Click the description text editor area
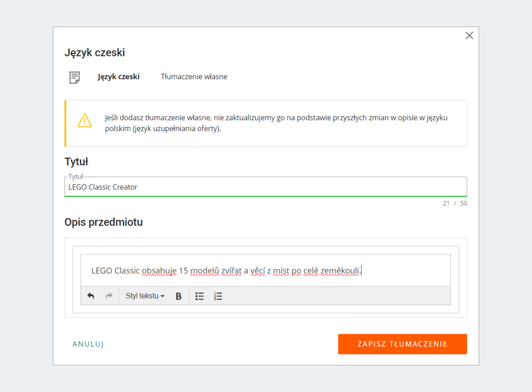Screen dimensions: 532x392 click(x=266, y=270)
